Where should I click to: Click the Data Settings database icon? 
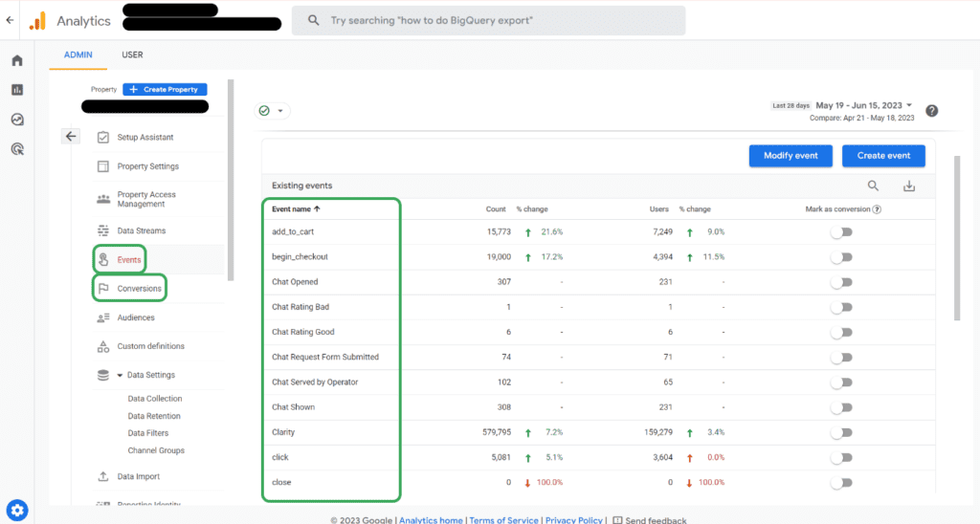103,375
